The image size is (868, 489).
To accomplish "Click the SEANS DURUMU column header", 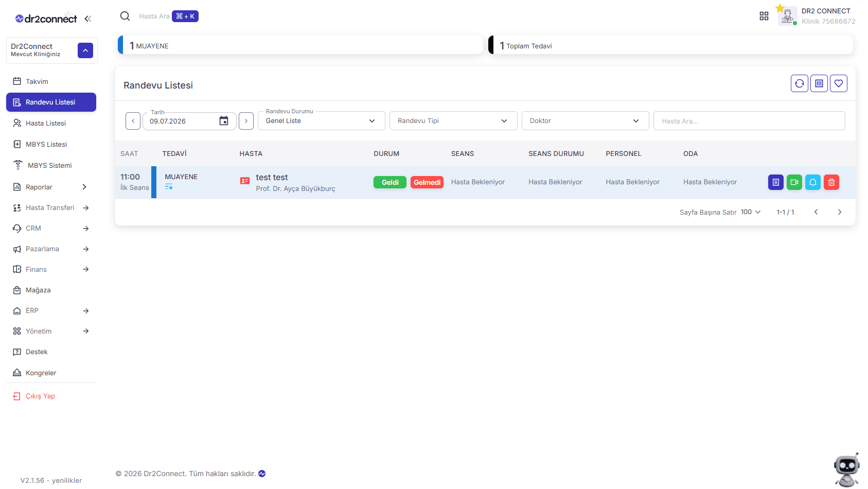I will [x=556, y=153].
